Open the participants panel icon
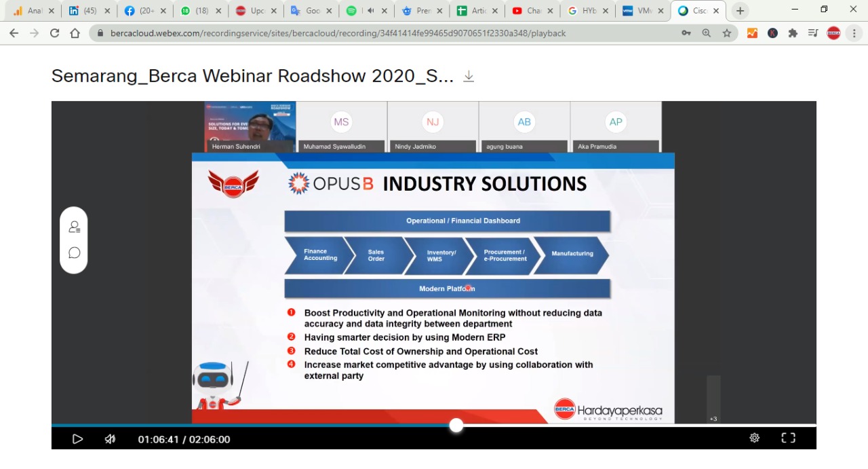 coord(75,227)
